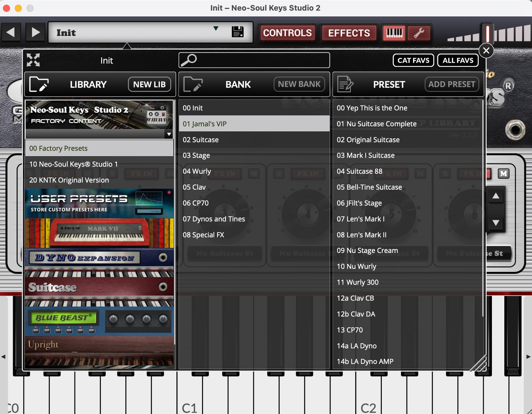Click the down arrow stepper on the right

point(496,223)
